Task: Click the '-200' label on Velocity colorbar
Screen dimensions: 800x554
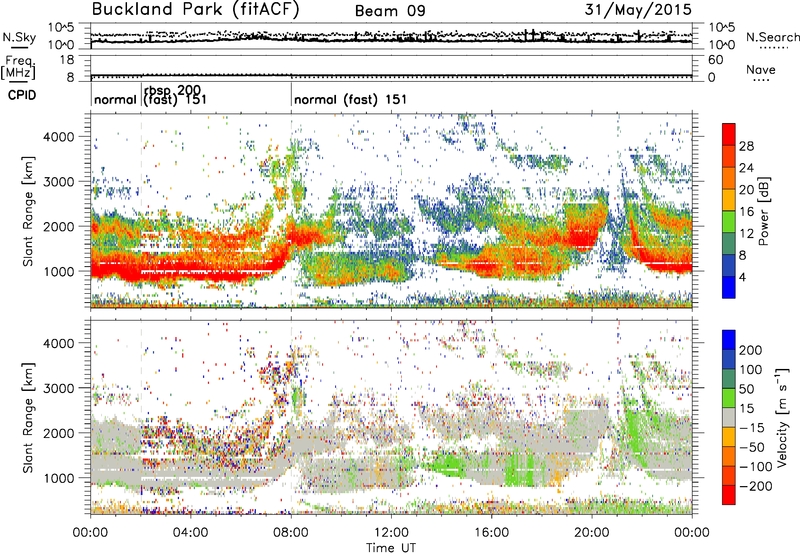Action: pyautogui.click(x=756, y=486)
